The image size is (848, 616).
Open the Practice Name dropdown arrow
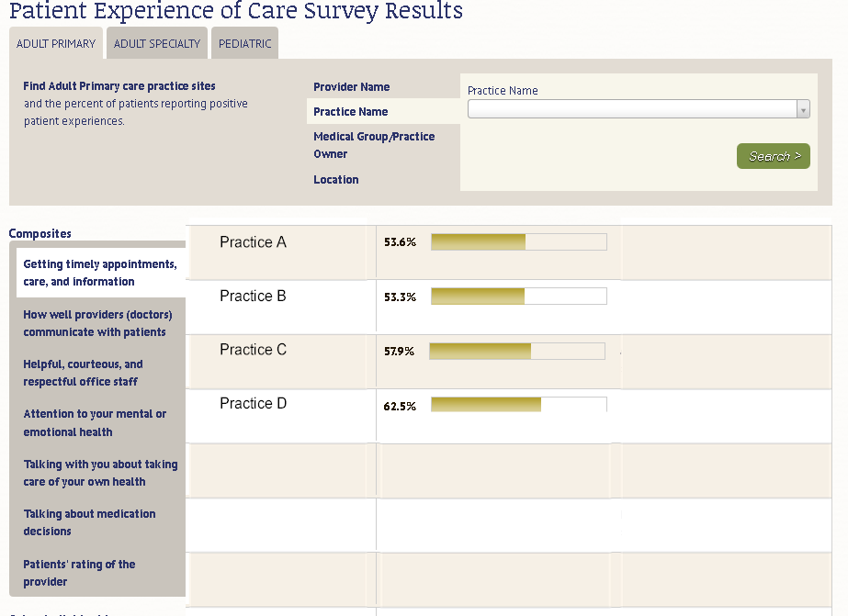(803, 110)
